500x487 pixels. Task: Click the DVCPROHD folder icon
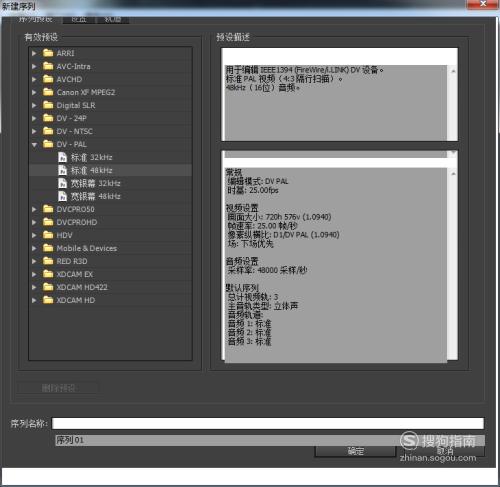pyautogui.click(x=48, y=222)
